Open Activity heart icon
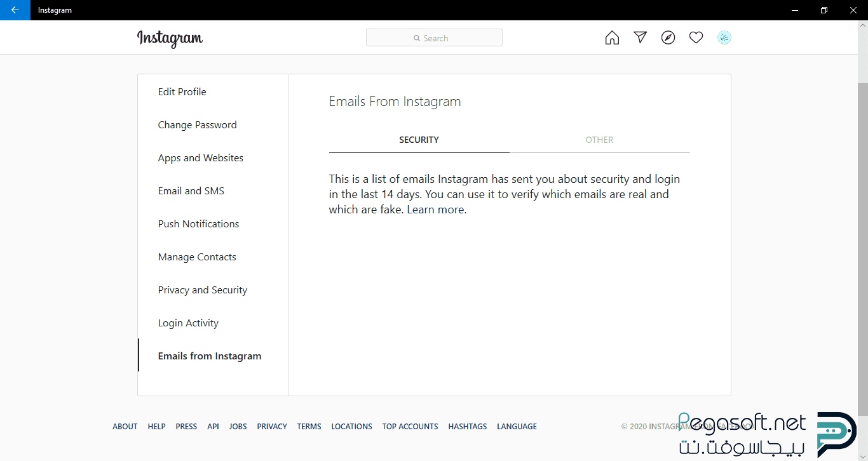The height and width of the screenshot is (461, 868). pos(696,38)
